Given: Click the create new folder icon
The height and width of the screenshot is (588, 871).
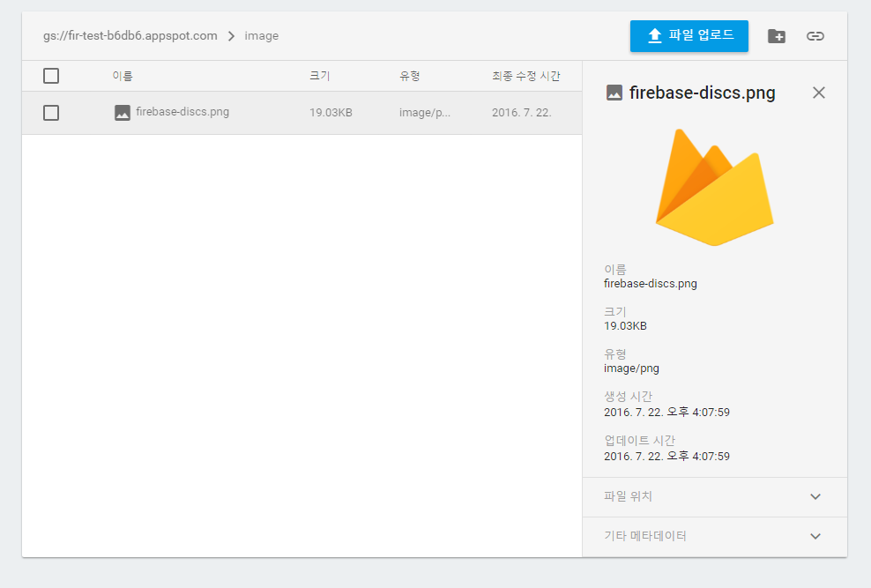Looking at the screenshot, I should click(776, 36).
